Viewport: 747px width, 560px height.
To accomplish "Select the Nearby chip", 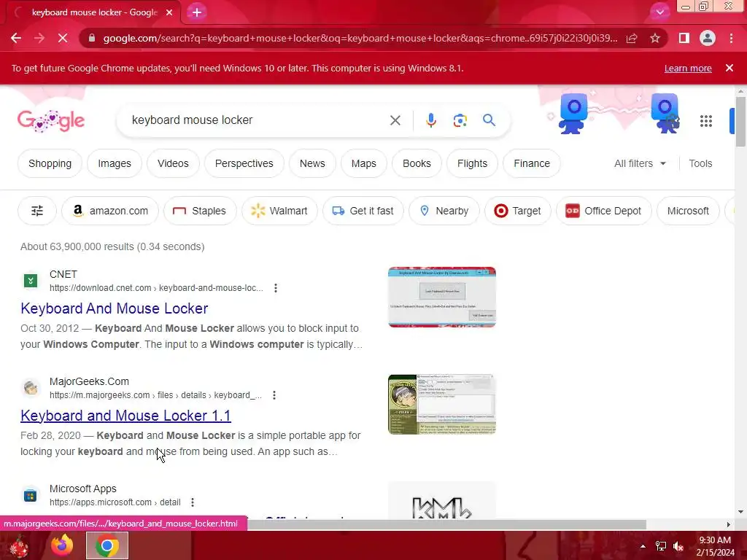I will tap(444, 211).
